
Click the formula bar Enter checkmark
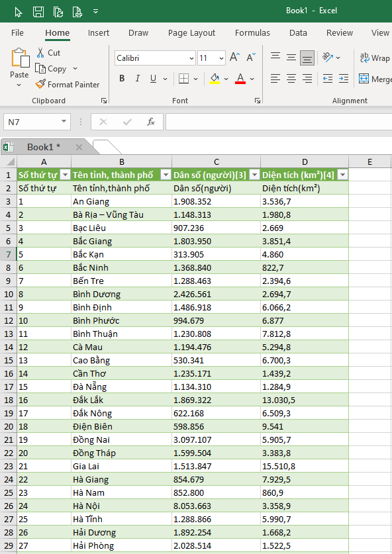coord(127,122)
